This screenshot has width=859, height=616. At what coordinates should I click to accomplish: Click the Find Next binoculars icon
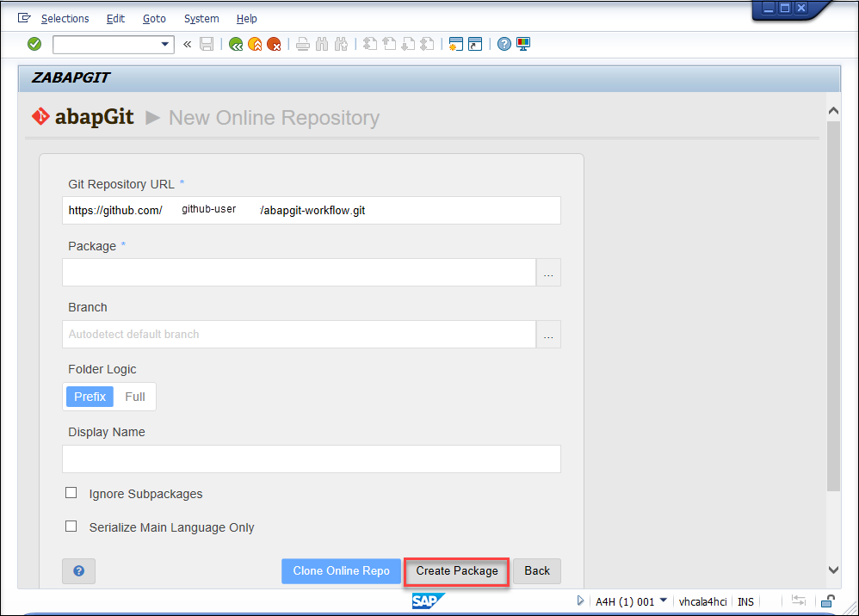pyautogui.click(x=341, y=45)
